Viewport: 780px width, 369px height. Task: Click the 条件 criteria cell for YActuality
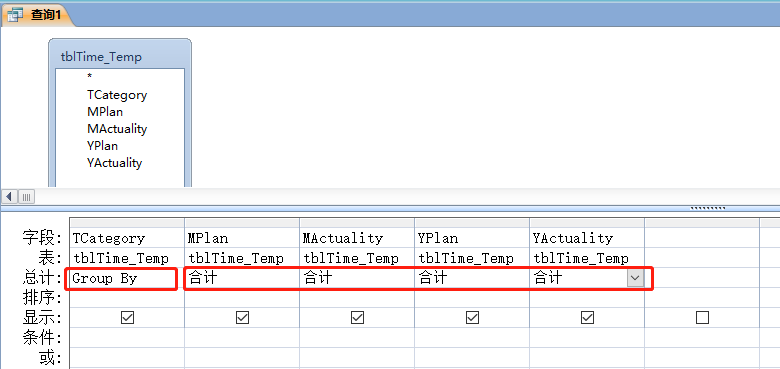click(x=586, y=337)
